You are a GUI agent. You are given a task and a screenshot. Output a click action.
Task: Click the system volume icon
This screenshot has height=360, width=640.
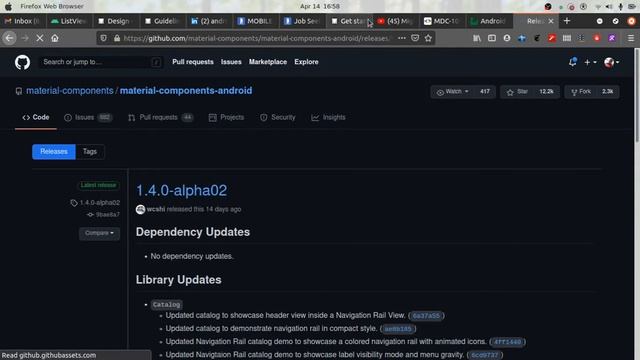pos(609,6)
